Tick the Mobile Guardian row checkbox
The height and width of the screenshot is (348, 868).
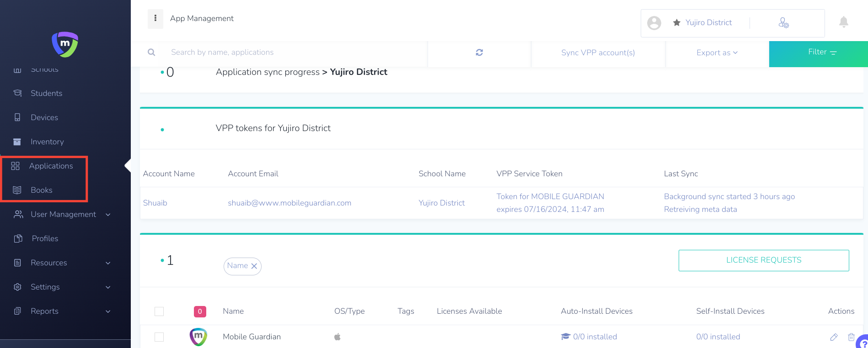(159, 337)
